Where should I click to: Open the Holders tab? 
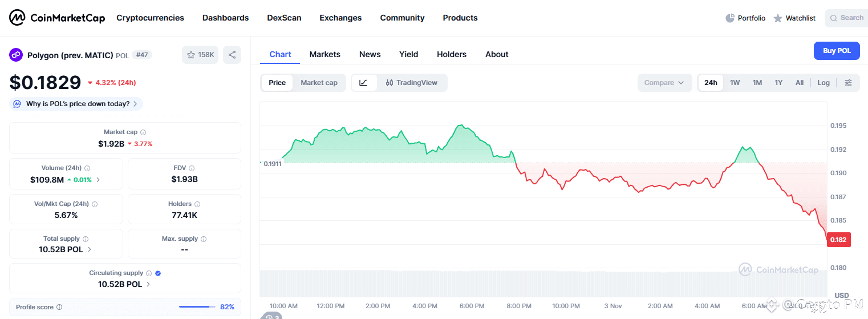[x=451, y=54]
